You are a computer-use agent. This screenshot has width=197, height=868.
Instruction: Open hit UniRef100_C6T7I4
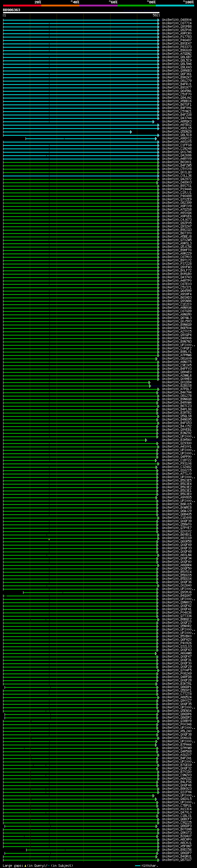(177, 23)
